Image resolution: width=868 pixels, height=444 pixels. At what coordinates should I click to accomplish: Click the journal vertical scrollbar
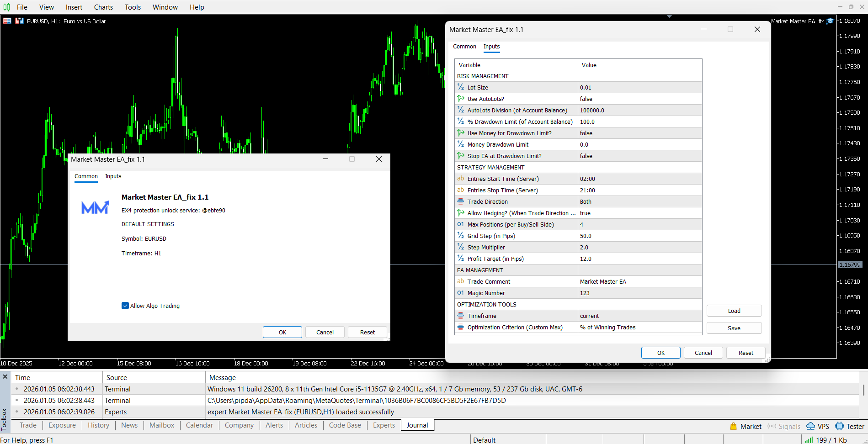(863, 390)
